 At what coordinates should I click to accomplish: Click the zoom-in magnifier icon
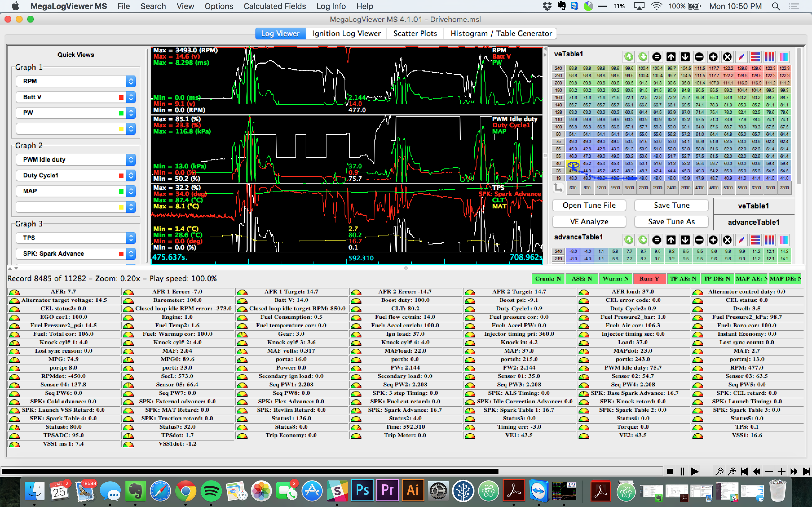(732, 472)
